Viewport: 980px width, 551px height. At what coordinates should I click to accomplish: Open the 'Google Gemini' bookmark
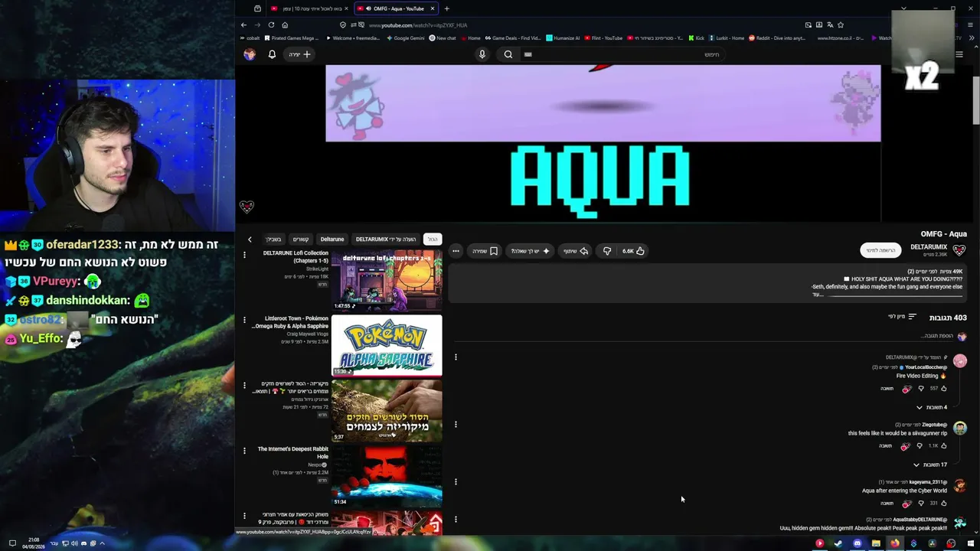(405, 38)
